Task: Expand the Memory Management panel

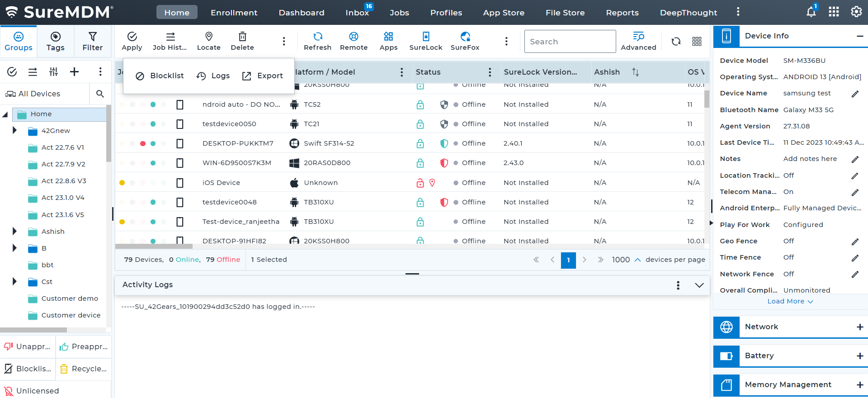Action: (860, 385)
